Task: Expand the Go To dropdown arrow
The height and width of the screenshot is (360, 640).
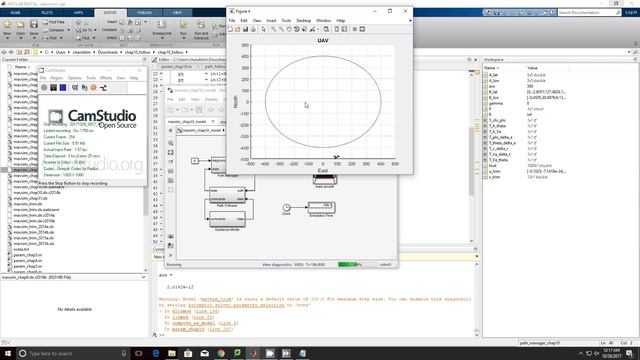Action: 96,30
